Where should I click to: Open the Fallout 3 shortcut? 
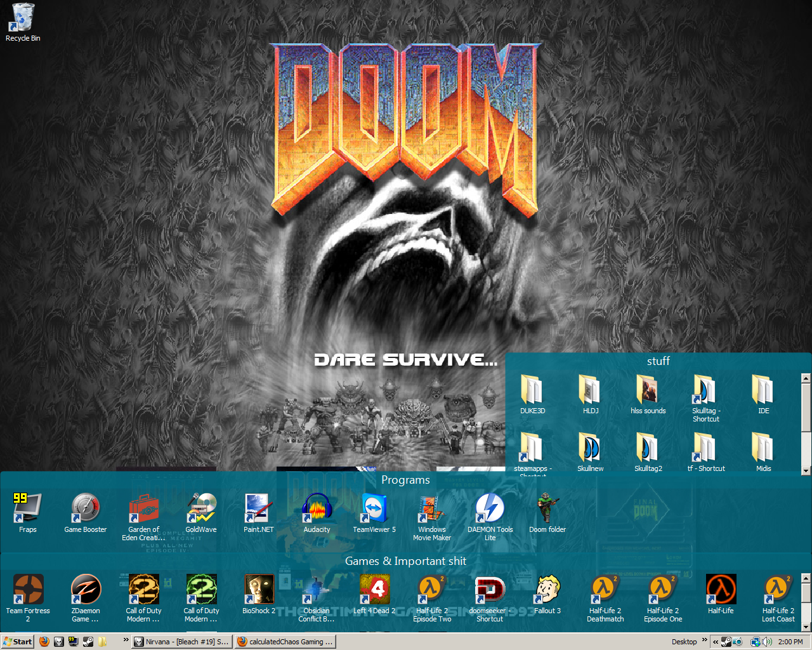(547, 590)
